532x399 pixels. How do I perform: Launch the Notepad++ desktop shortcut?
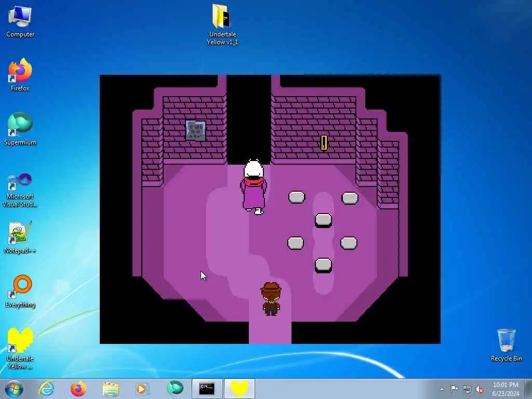[20, 237]
